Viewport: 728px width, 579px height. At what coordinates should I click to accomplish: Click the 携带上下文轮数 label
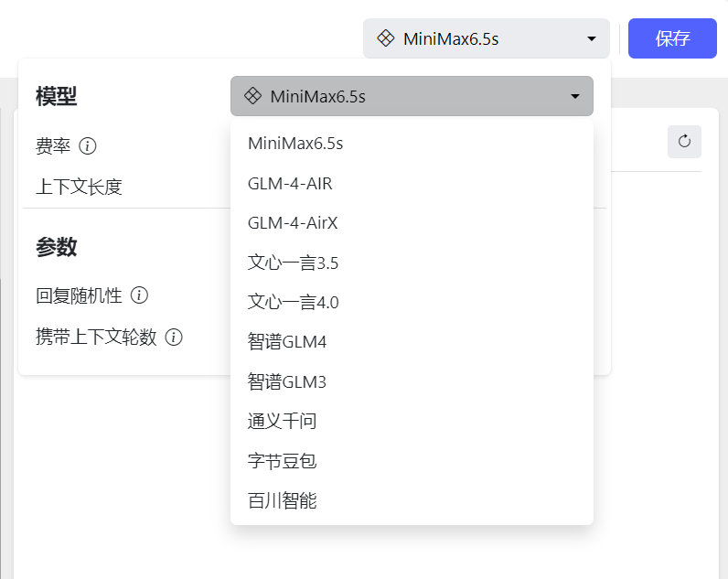(x=96, y=338)
